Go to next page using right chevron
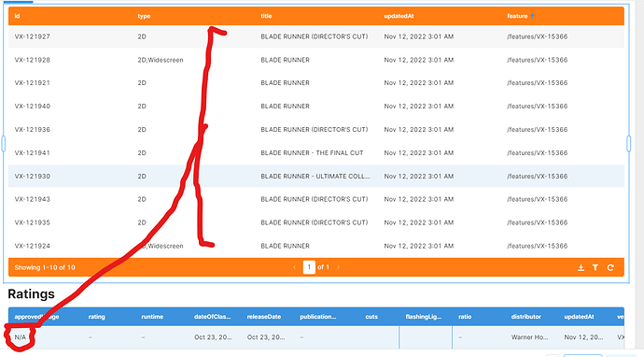This screenshot has height=357, width=644. click(x=338, y=267)
